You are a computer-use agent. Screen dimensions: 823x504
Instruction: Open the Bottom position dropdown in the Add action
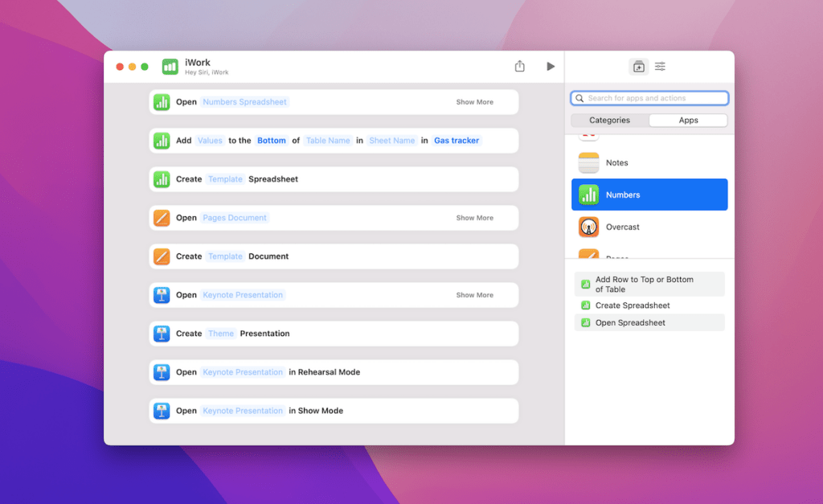point(272,141)
